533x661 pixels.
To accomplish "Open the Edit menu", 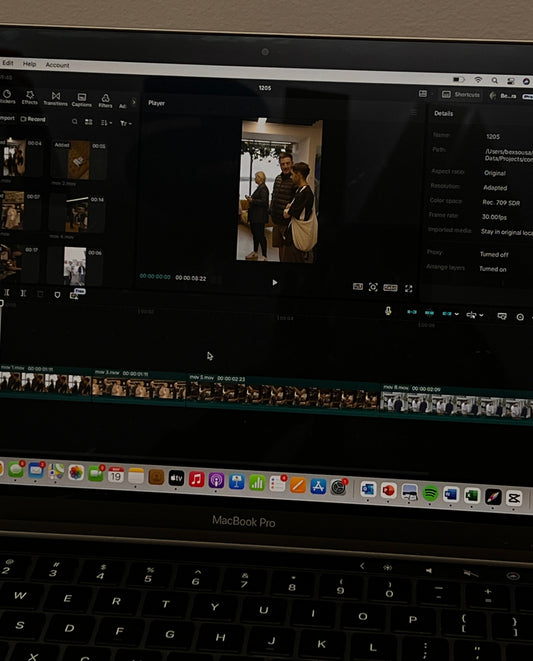I will 8,63.
